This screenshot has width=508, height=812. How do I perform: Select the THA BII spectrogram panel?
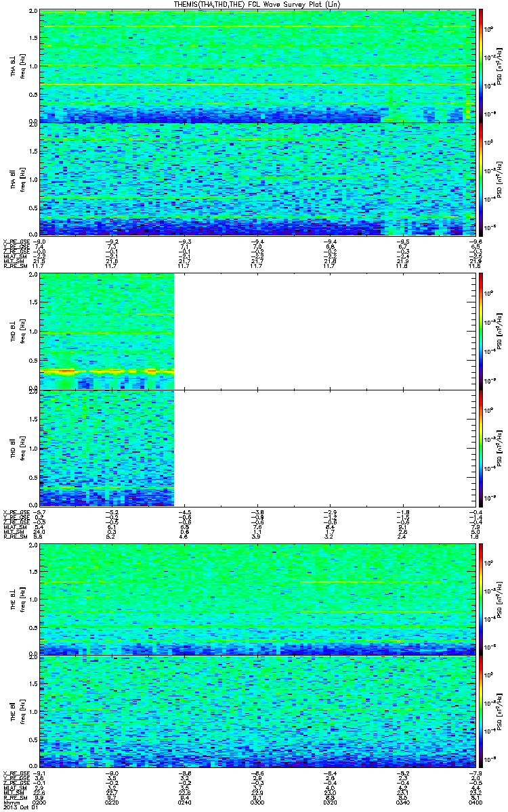coord(256,179)
